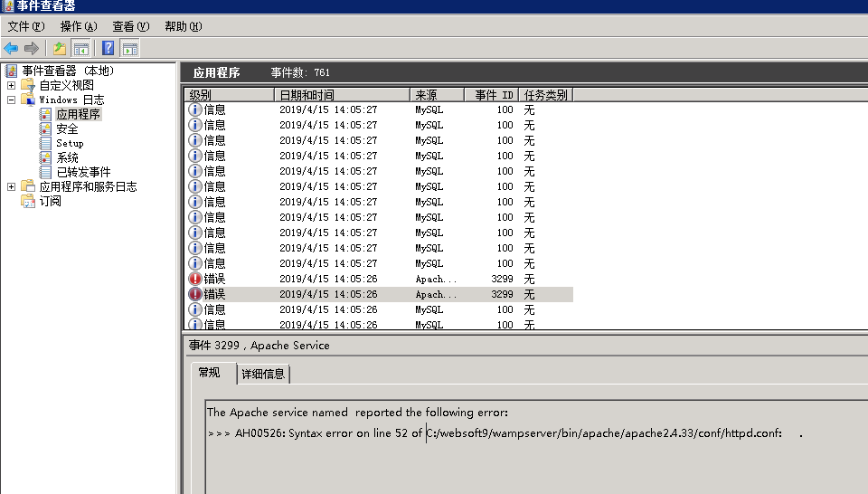Expand 应用程序和服务日志 node

(11, 186)
